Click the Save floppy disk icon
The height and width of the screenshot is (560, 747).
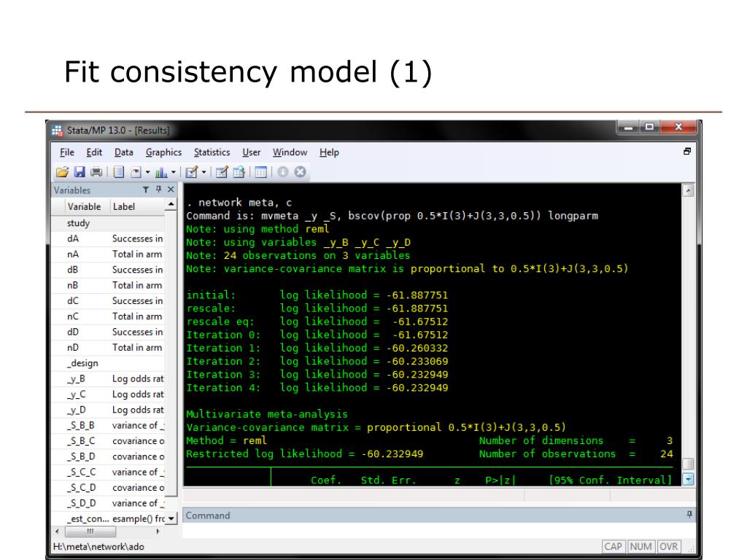click(80, 172)
